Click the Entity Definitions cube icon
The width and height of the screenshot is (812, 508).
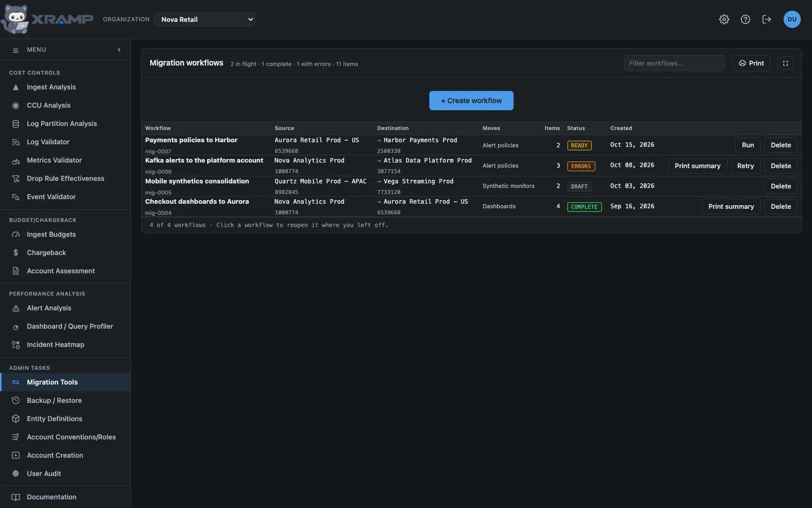(x=16, y=419)
